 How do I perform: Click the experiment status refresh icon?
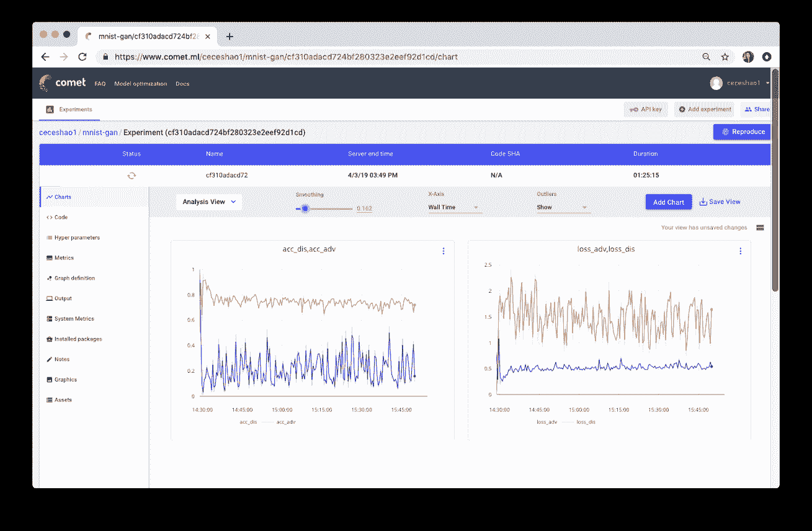tap(132, 176)
